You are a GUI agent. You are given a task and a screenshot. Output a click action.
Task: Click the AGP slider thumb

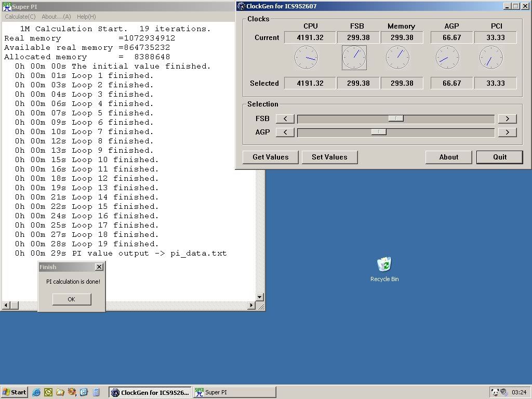[x=379, y=132]
